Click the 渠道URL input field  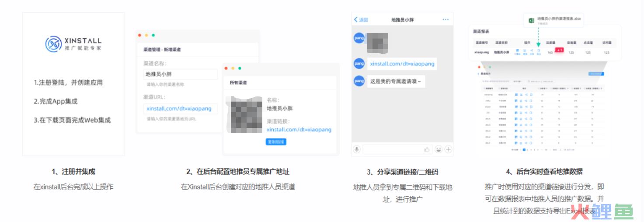click(180, 109)
